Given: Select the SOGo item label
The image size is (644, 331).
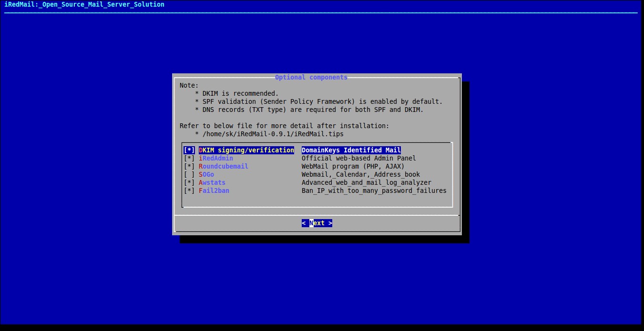Looking at the screenshot, I should tap(206, 174).
